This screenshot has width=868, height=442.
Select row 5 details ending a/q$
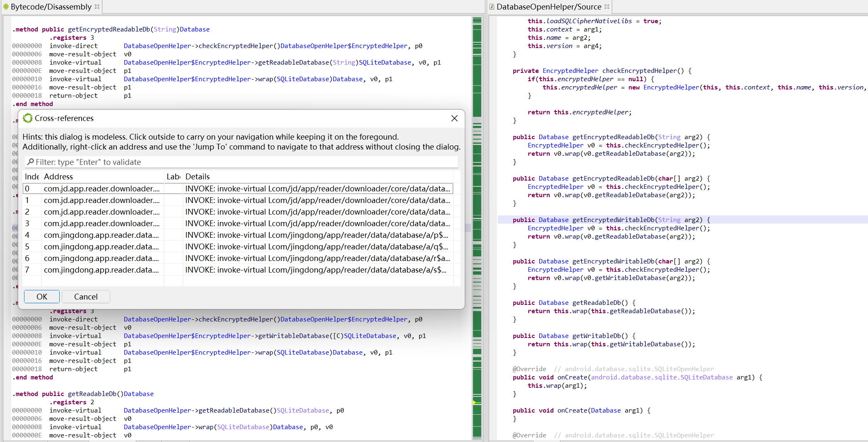point(317,247)
